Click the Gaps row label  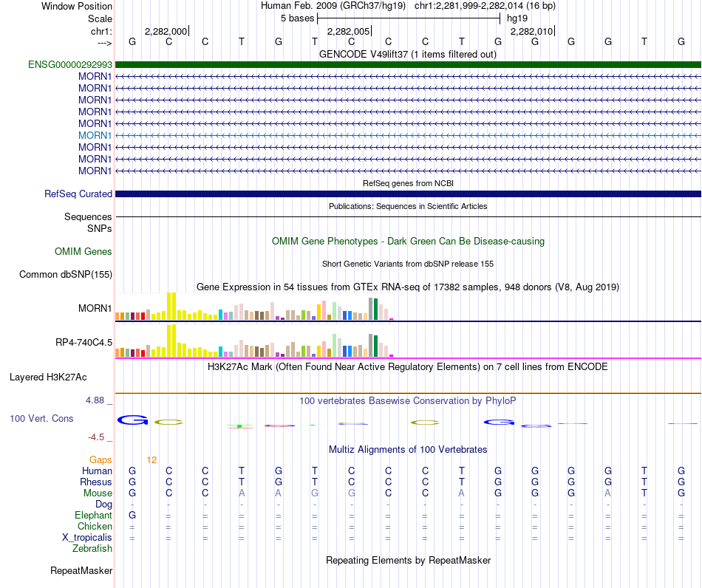point(100,459)
